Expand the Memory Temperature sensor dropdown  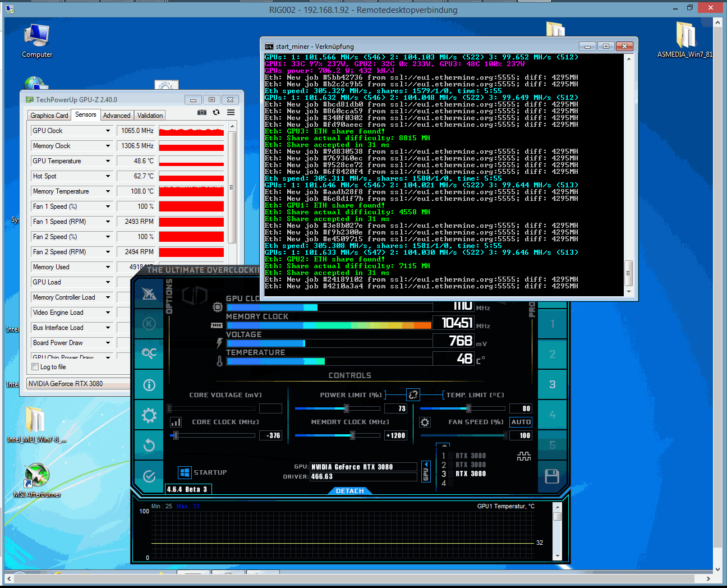tap(108, 191)
